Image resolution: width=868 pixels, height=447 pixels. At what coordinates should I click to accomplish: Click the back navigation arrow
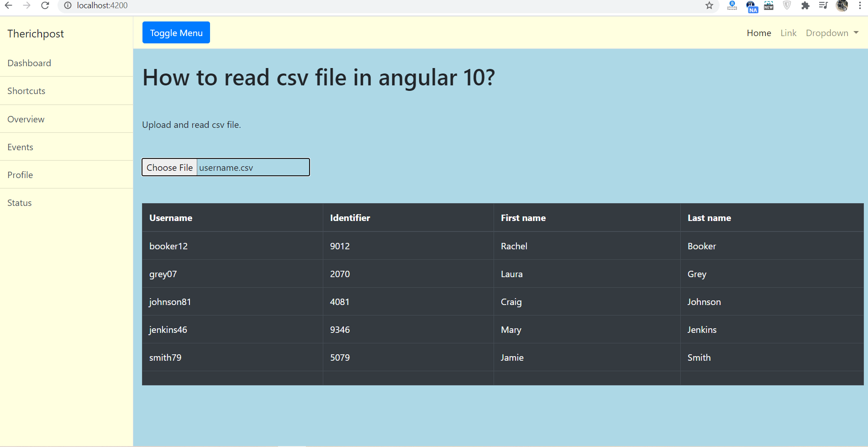[x=8, y=5]
